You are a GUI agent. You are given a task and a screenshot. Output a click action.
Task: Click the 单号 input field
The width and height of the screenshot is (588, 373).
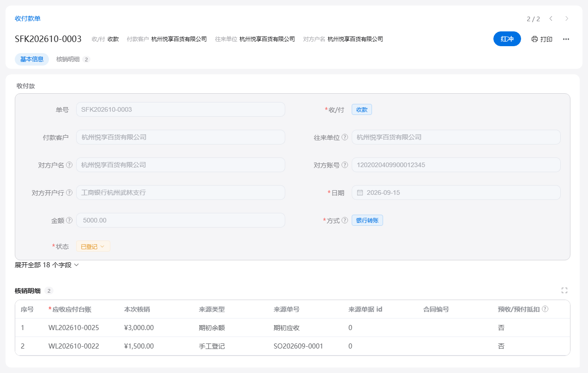pyautogui.click(x=180, y=109)
